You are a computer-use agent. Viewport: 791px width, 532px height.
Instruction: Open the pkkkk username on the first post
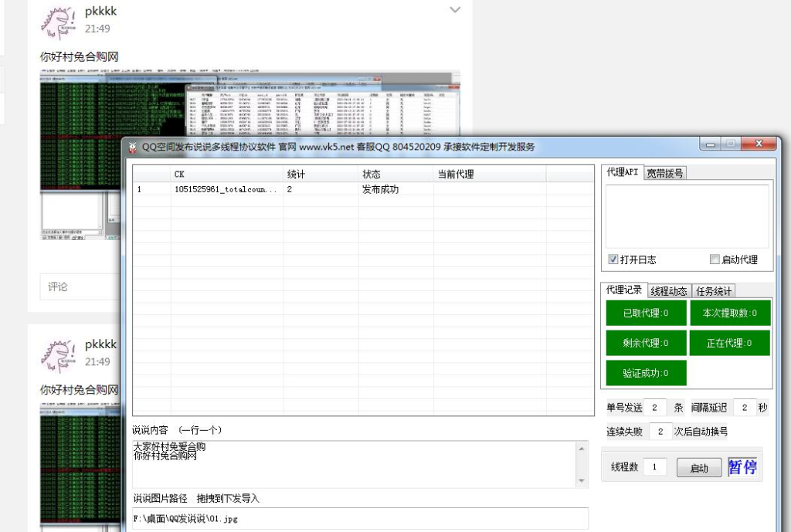(x=101, y=11)
